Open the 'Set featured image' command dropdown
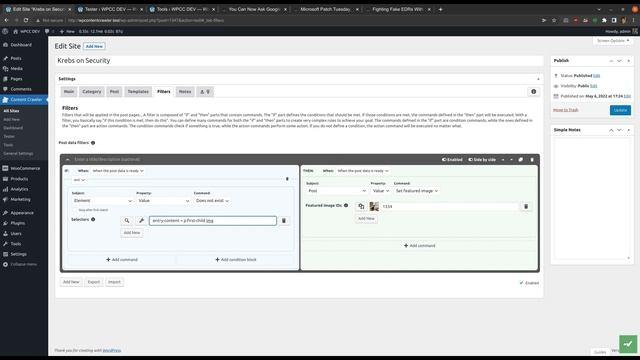This screenshot has width=640, height=360. tap(416, 191)
